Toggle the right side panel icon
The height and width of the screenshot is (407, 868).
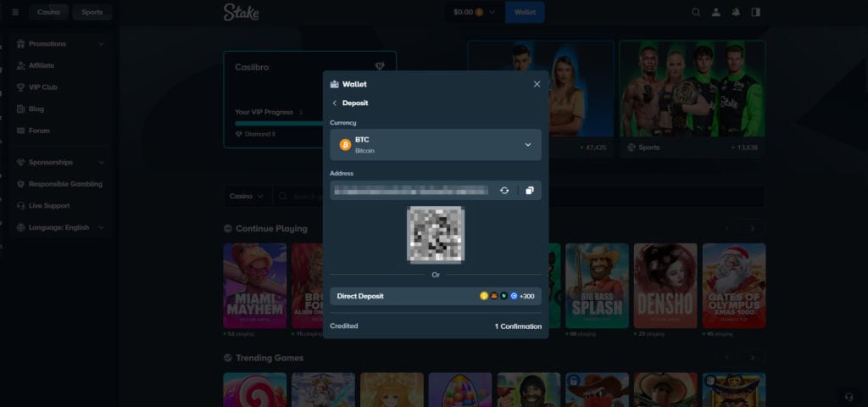coord(755,12)
